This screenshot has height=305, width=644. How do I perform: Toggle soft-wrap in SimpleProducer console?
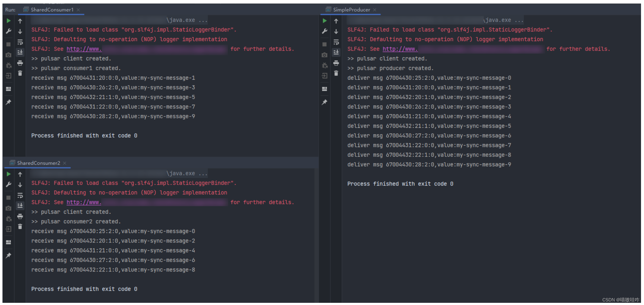pyautogui.click(x=336, y=42)
